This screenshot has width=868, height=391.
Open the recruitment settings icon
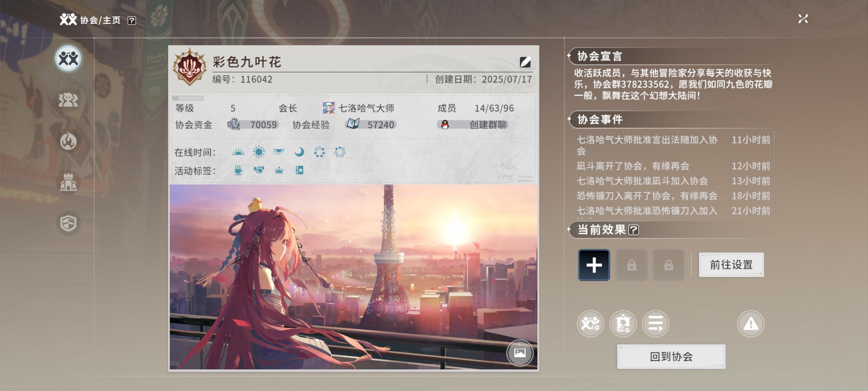[623, 324]
